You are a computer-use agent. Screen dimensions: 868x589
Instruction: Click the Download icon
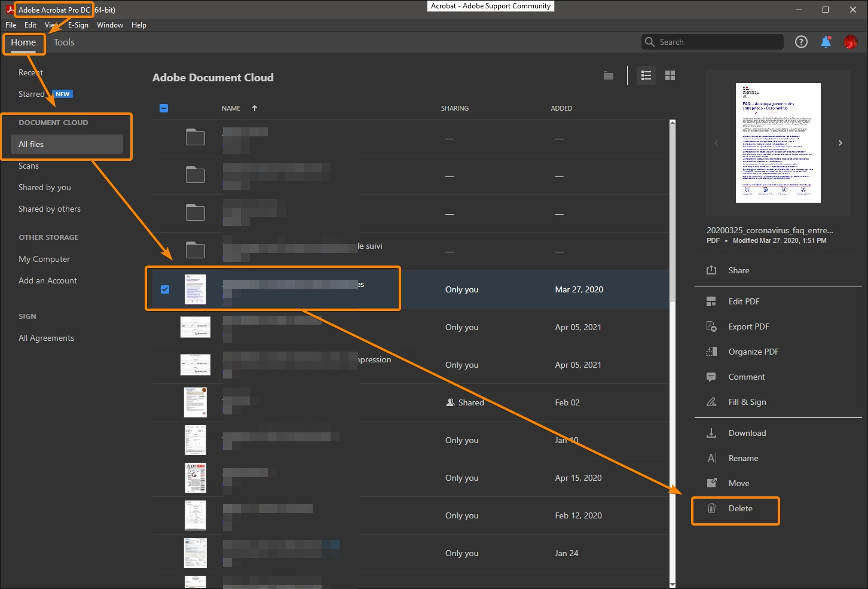(x=711, y=433)
